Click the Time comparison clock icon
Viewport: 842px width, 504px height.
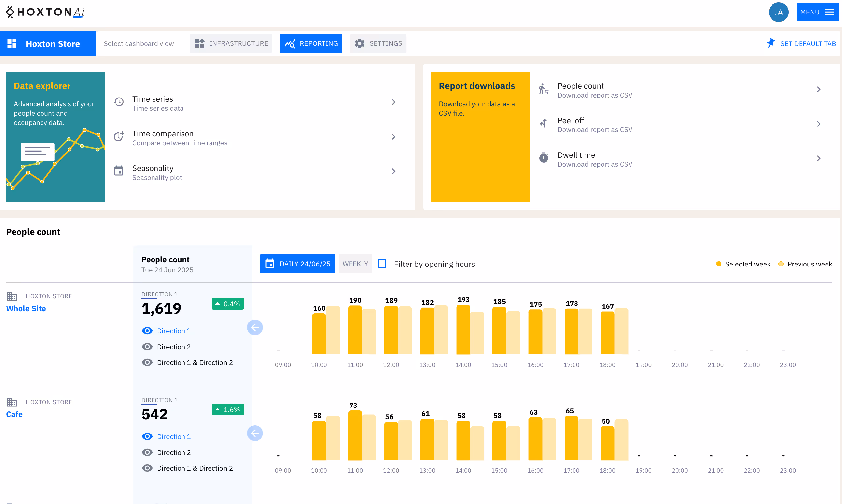(119, 136)
